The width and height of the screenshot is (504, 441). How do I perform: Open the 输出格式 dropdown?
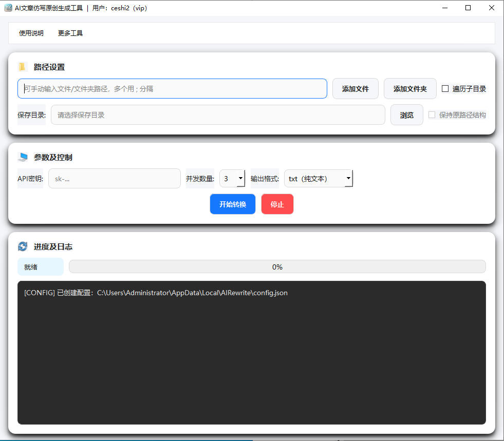click(318, 178)
